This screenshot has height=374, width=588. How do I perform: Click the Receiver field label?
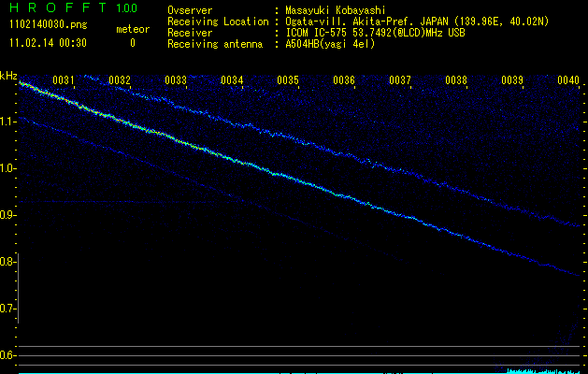[x=190, y=33]
